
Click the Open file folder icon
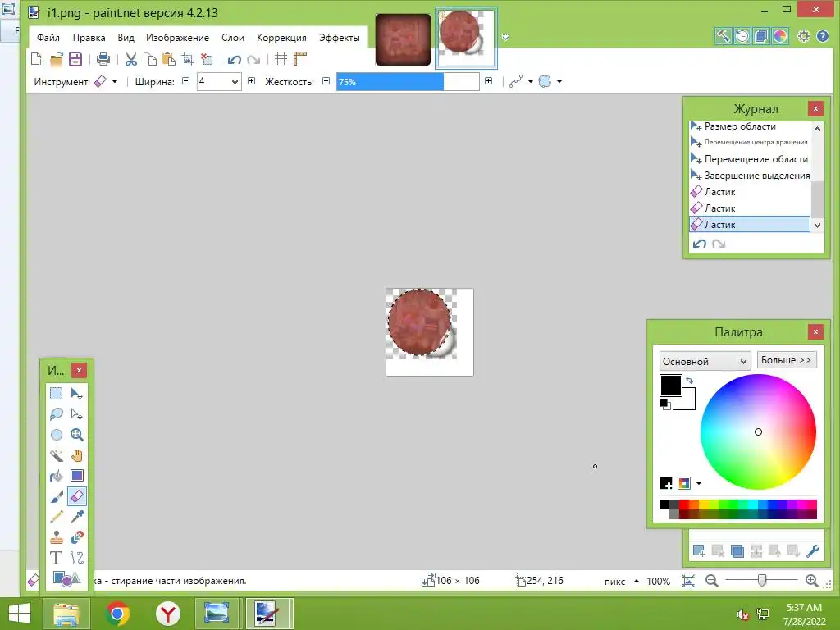pos(57,59)
